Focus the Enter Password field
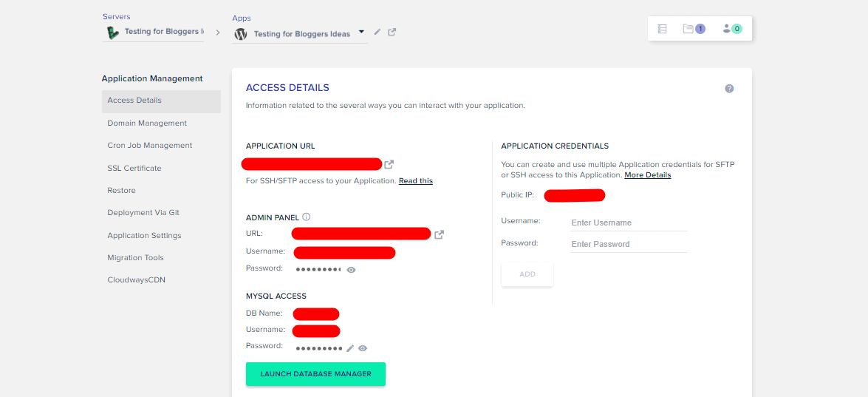Viewport: 868px width, 397px height. pos(629,244)
